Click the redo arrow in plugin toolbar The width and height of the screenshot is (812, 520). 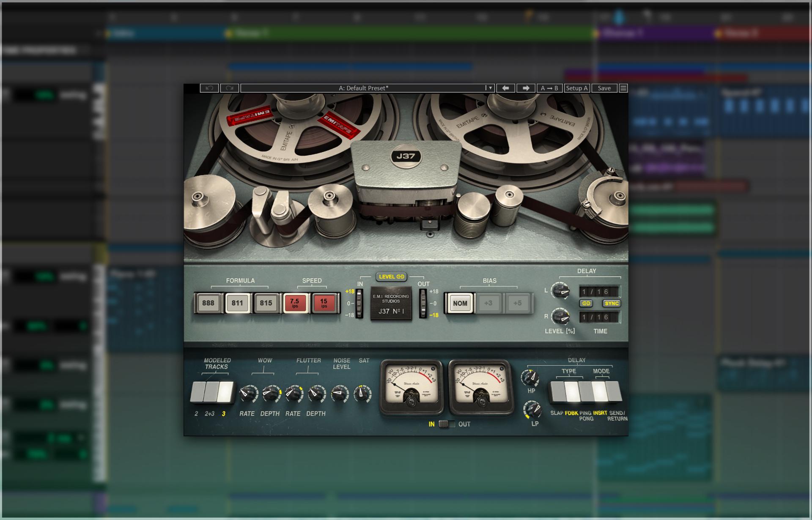229,88
